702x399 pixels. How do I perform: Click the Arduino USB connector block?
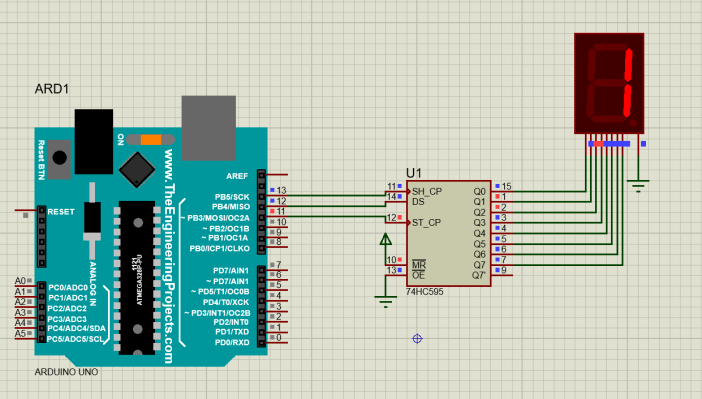pos(209,128)
